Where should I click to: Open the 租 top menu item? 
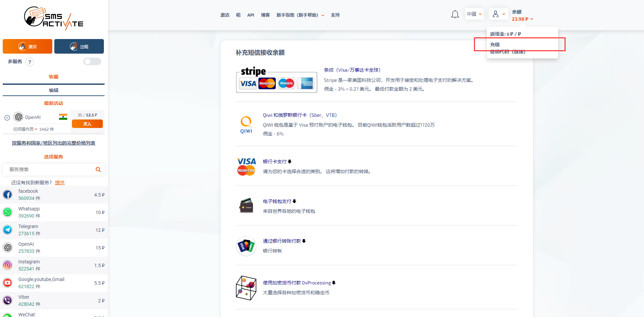(238, 15)
